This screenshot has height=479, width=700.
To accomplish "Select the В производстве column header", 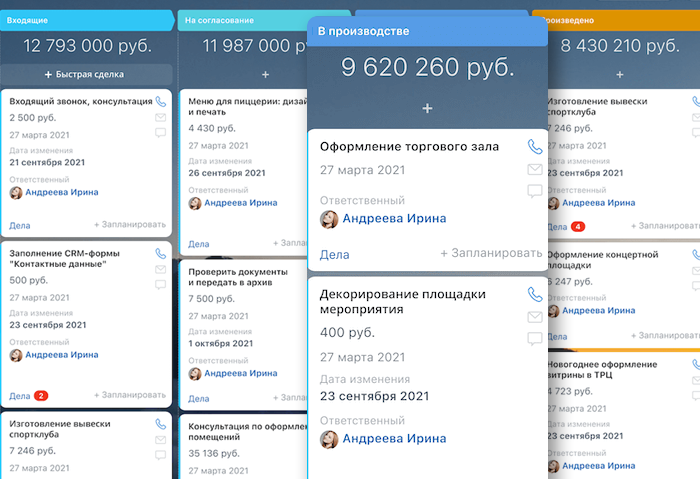I will (x=427, y=31).
